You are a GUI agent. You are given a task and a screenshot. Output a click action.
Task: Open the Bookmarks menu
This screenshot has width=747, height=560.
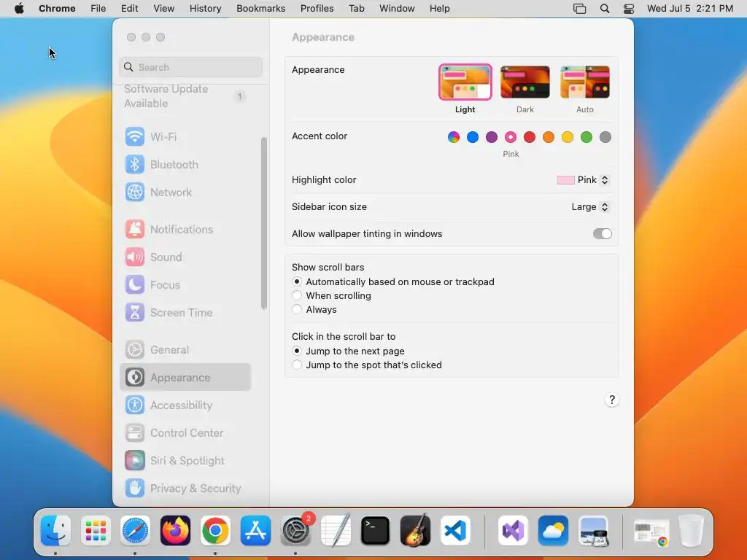[261, 9]
